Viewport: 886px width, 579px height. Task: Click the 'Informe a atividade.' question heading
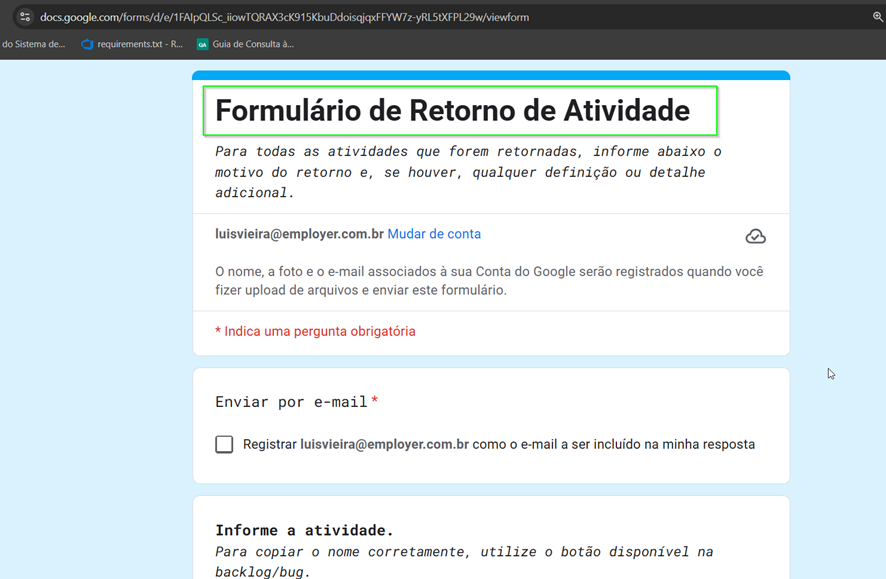point(304,530)
